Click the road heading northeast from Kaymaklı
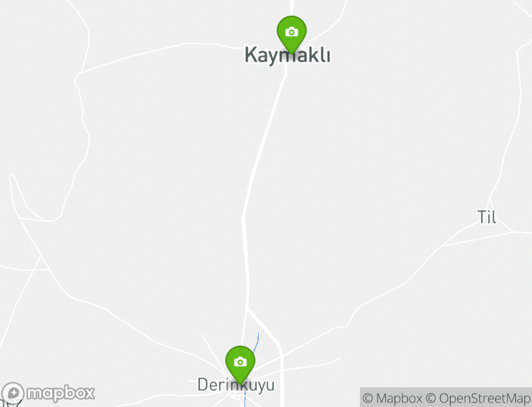Viewport: 532px width, 407px height. (x=327, y=29)
